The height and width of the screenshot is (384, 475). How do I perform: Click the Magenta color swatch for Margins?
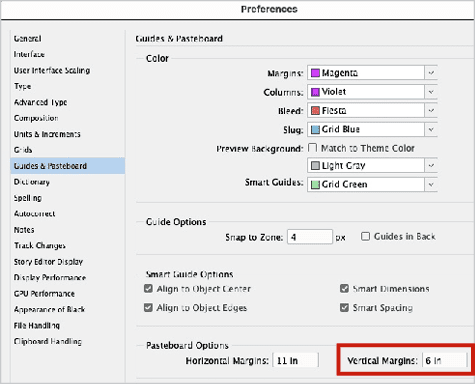coord(315,73)
